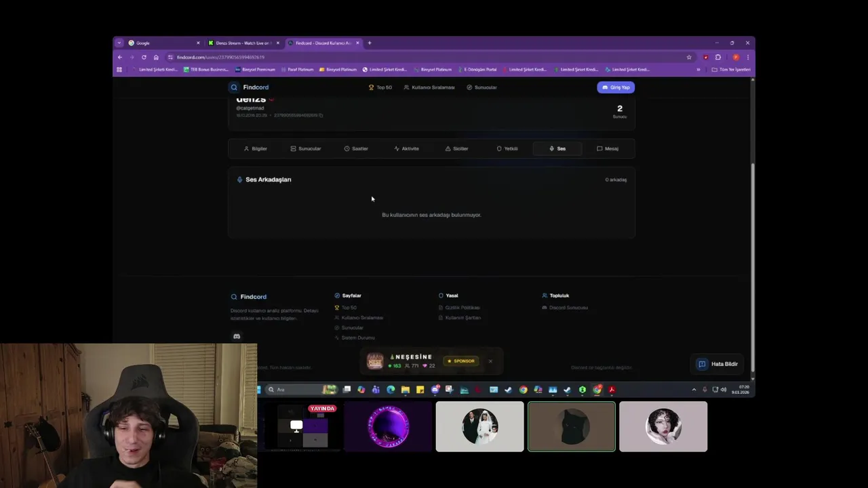Open Adobe Acrobat from the taskbar

612,390
